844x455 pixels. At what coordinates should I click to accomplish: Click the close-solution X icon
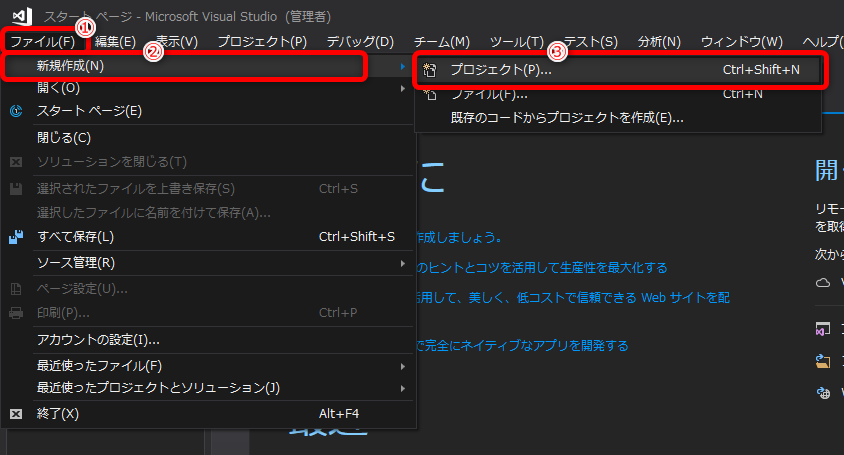tap(16, 162)
